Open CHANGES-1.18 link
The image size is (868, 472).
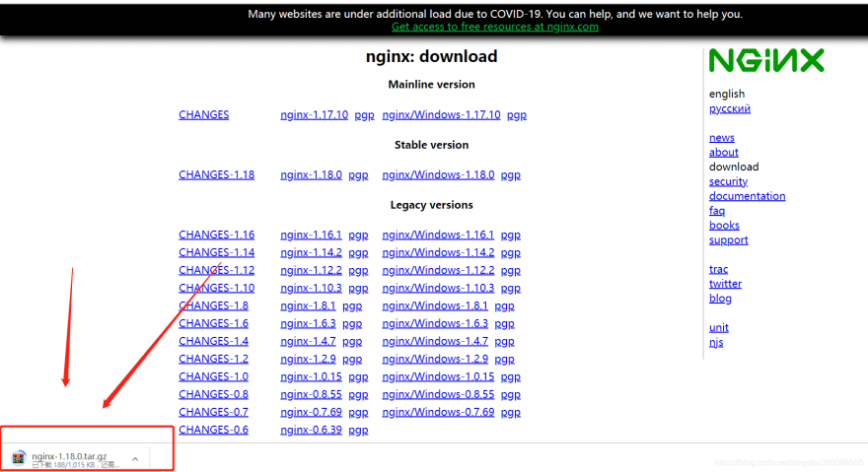pyautogui.click(x=216, y=174)
